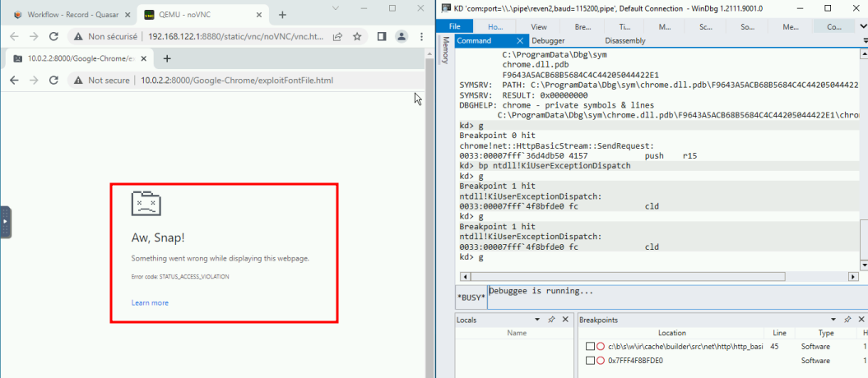Go back in the outer Chrome toolbar

pos(14,36)
